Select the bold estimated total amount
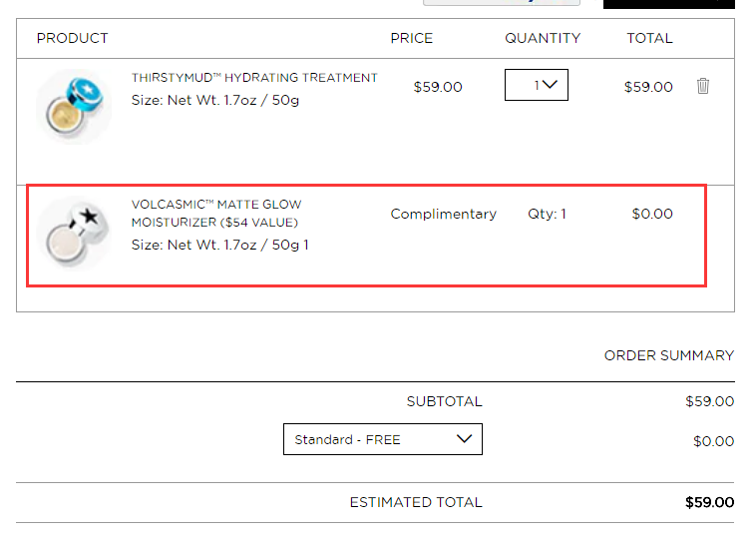This screenshot has width=756, height=546. 709,502
